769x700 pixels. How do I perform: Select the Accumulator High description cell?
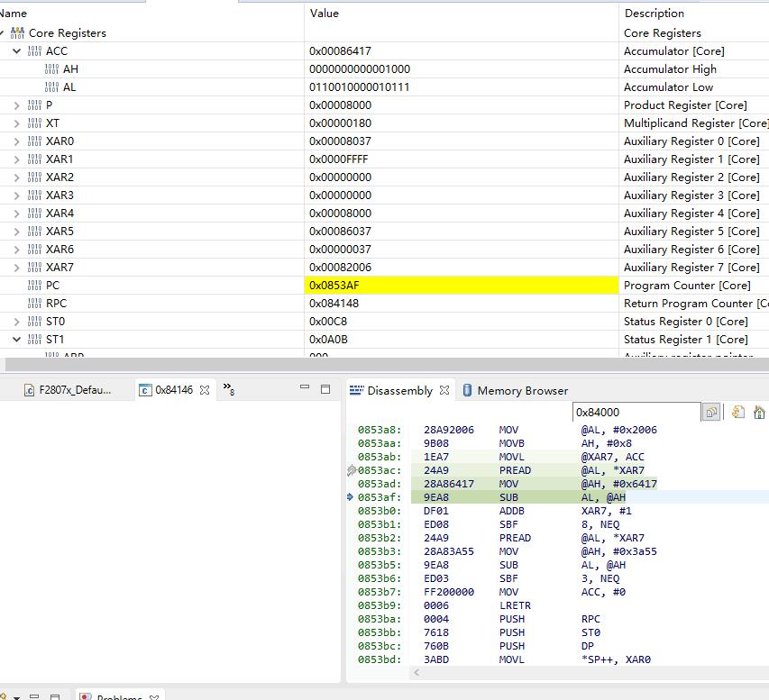click(670, 69)
